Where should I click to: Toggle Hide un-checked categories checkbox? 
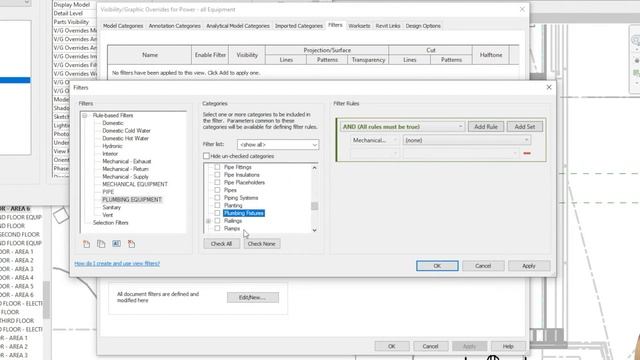coord(206,156)
